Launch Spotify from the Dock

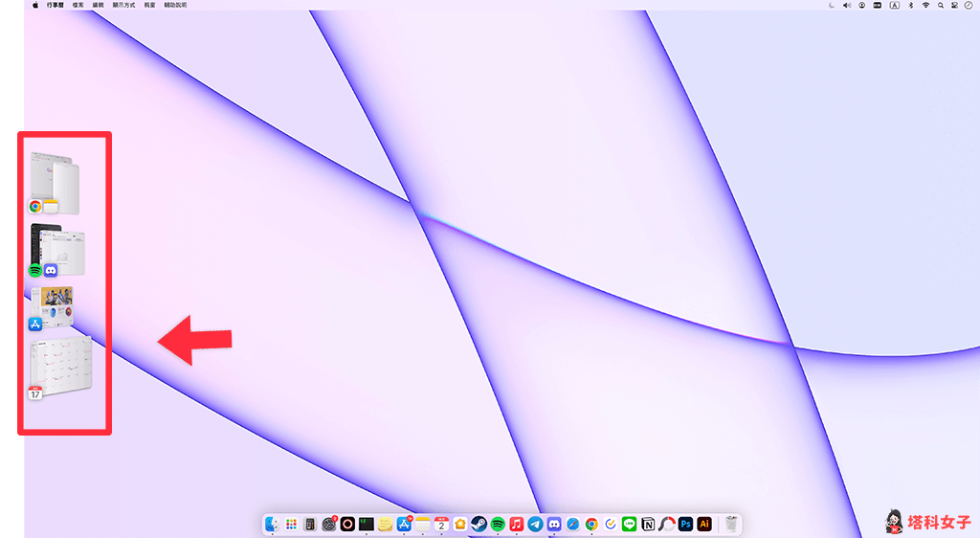(x=498, y=524)
